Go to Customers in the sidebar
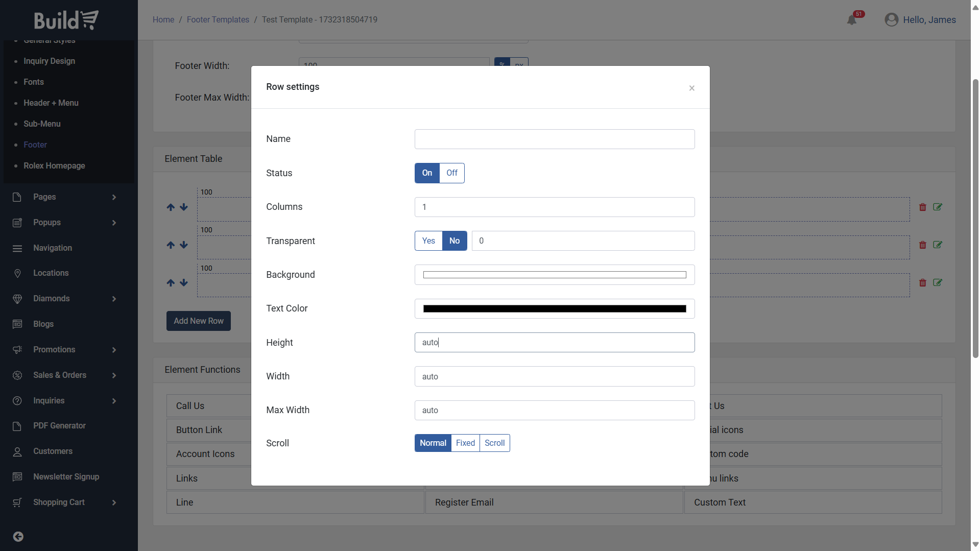980x551 pixels. pos(53,451)
